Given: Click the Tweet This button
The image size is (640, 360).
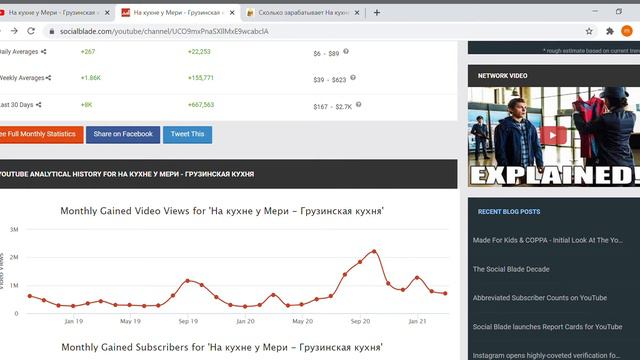Looking at the screenshot, I should tap(187, 134).
